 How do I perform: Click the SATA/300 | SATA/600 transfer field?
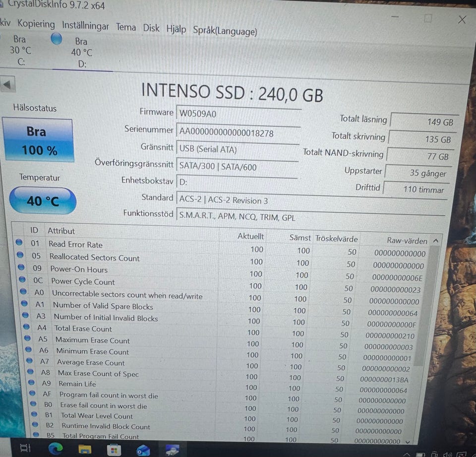[237, 167]
